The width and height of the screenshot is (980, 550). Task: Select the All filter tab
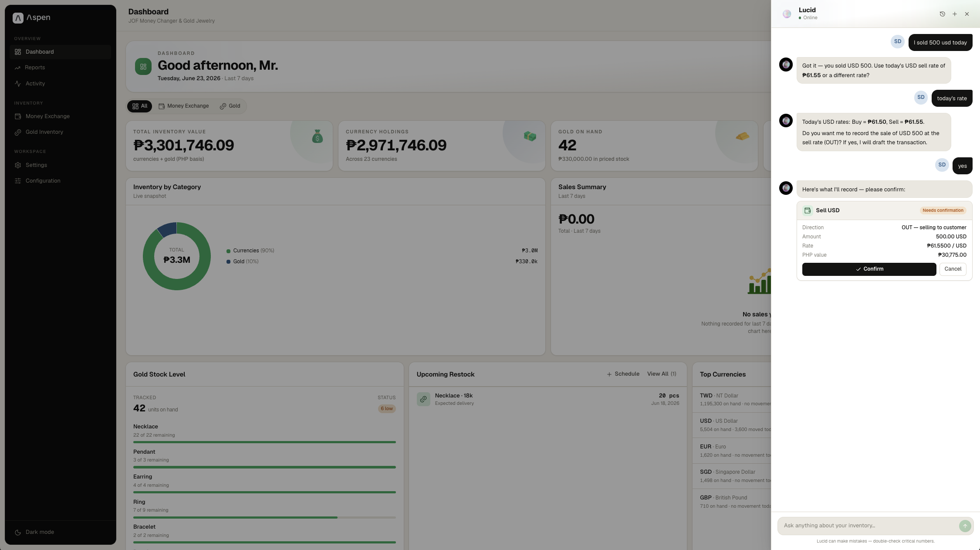click(140, 106)
